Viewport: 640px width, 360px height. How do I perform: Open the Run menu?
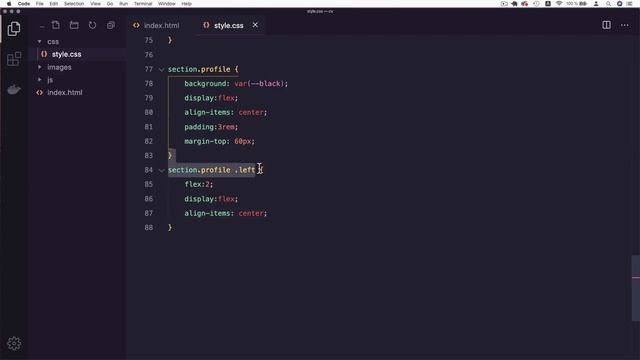click(x=123, y=4)
